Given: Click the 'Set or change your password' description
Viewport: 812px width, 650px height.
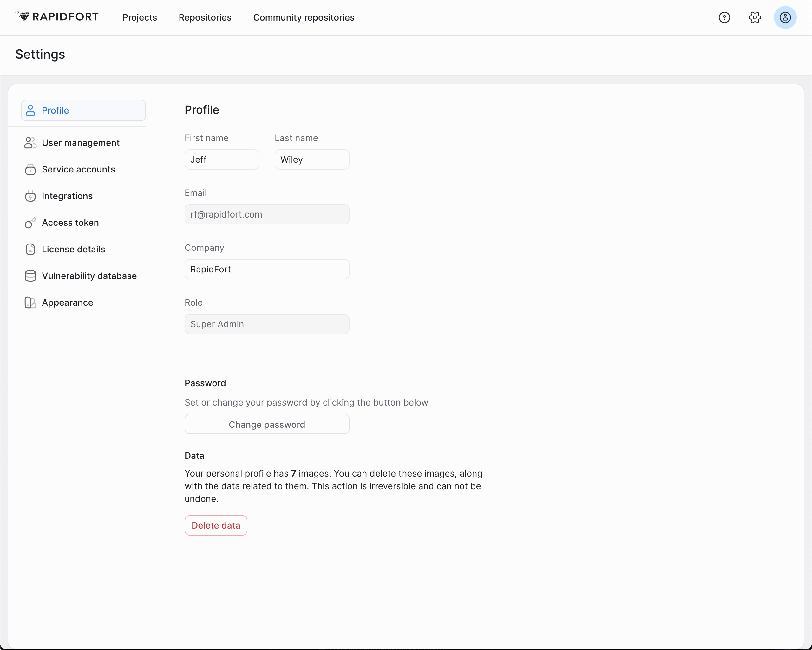Looking at the screenshot, I should click(306, 403).
